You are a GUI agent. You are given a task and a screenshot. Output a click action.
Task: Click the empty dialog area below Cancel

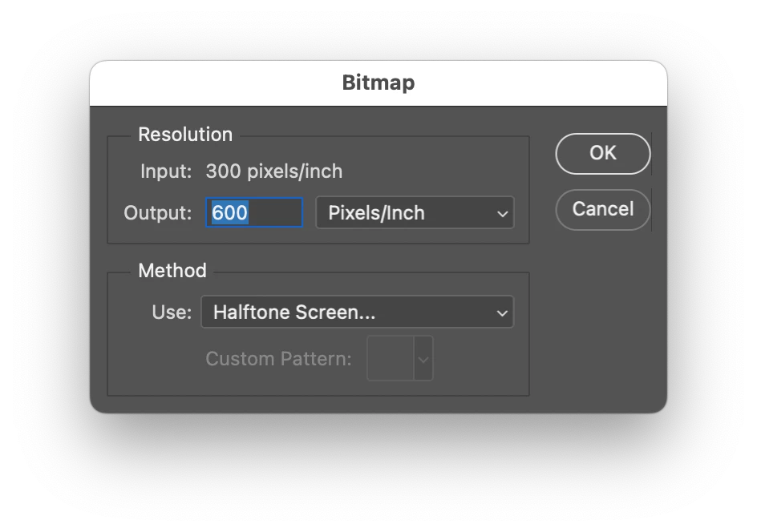pos(602,318)
